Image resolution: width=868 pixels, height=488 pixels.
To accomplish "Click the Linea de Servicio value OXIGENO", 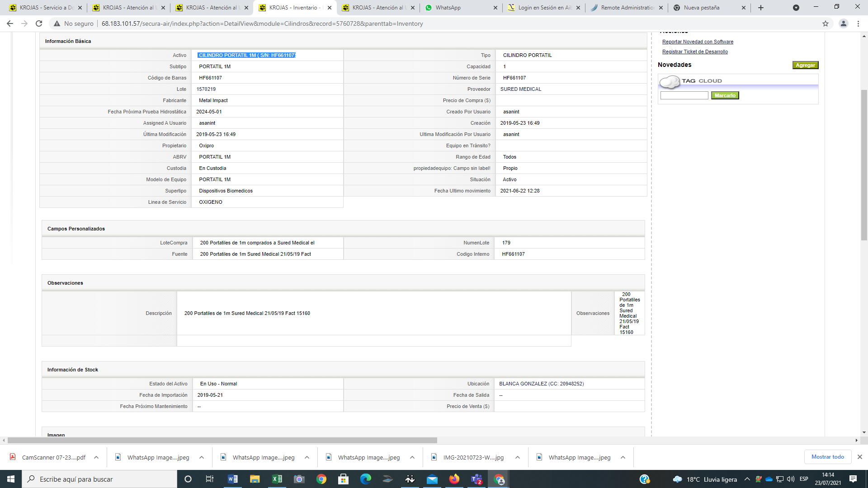I will click(x=211, y=202).
